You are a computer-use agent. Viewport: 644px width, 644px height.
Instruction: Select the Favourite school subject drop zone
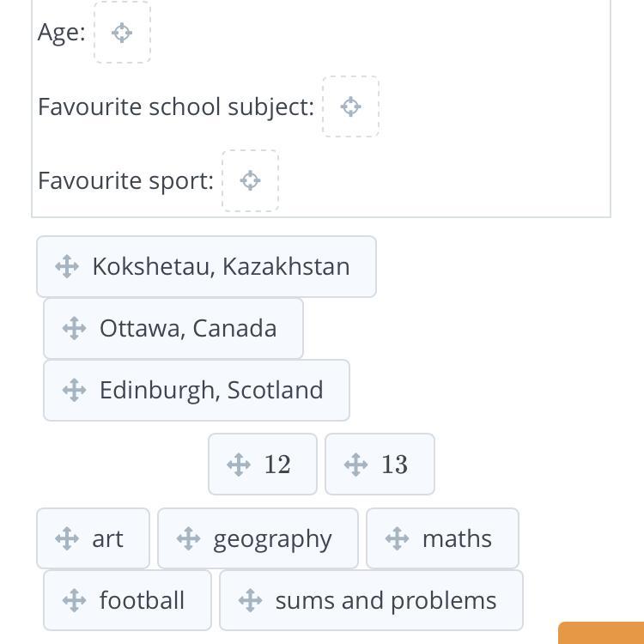tap(350, 106)
